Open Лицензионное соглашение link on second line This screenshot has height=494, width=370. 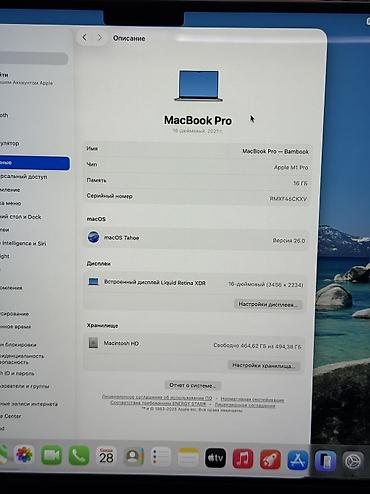pos(245,405)
